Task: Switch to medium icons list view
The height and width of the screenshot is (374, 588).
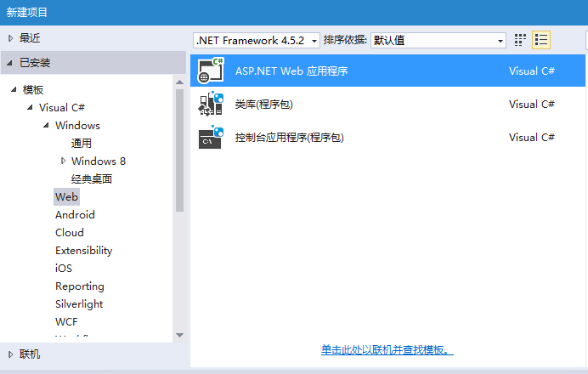Action: [x=541, y=40]
